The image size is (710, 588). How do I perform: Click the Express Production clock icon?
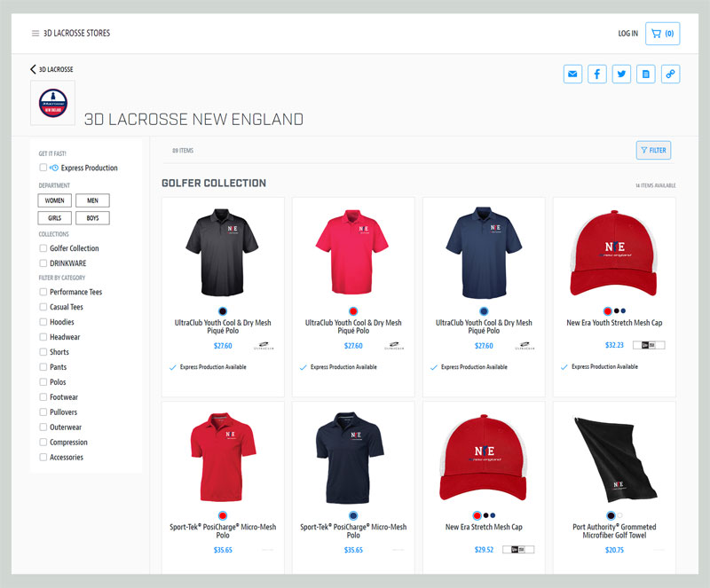click(54, 168)
